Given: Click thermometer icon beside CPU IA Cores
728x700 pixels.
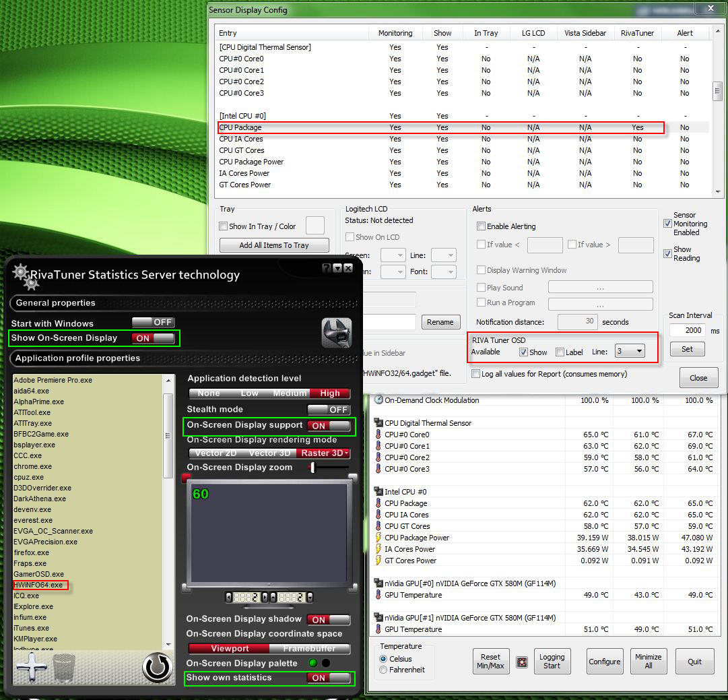Looking at the screenshot, I should click(378, 515).
